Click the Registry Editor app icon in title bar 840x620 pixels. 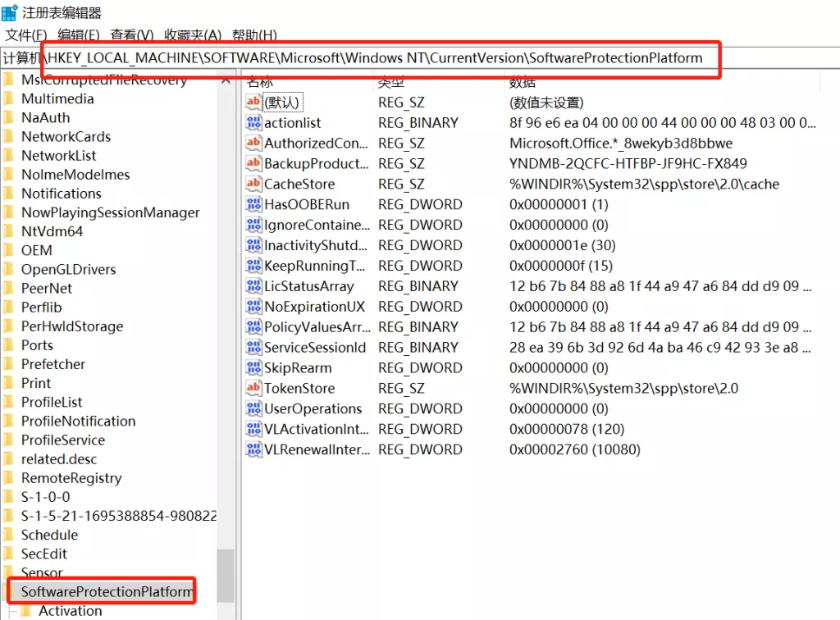click(x=10, y=12)
